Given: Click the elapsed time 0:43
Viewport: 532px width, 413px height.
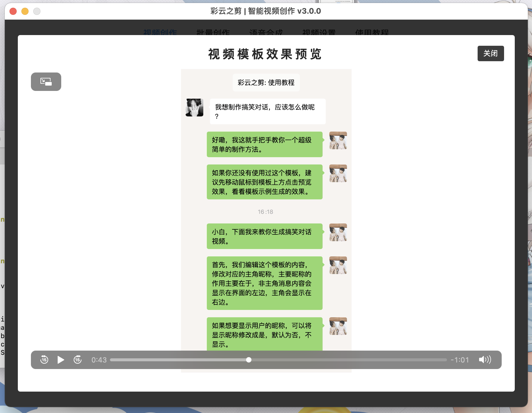Looking at the screenshot, I should click(99, 360).
